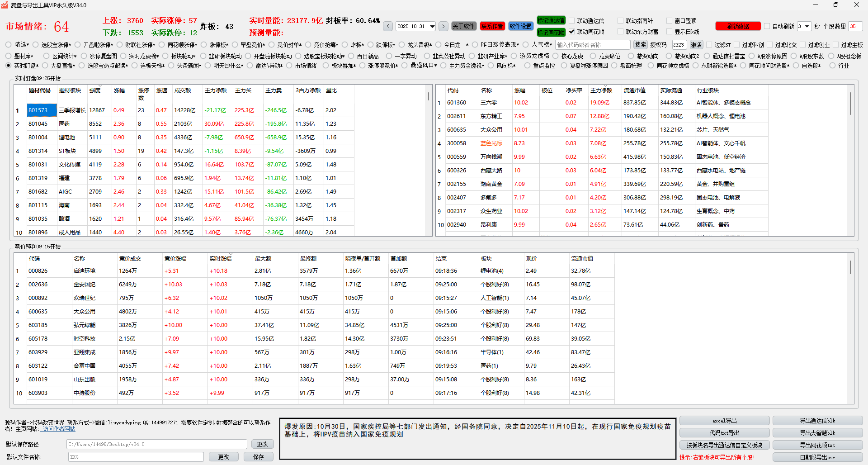Uncheck 联动同花顺 checkbox

pyautogui.click(x=572, y=32)
